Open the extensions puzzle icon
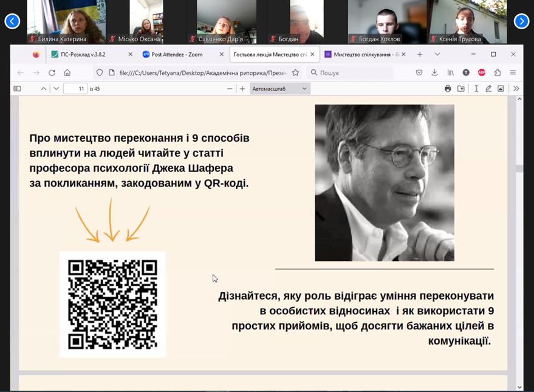This screenshot has width=534, height=392. (497, 72)
